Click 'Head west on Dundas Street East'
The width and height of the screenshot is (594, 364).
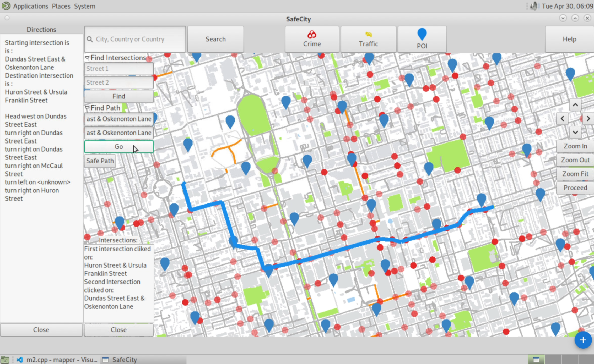(x=35, y=120)
